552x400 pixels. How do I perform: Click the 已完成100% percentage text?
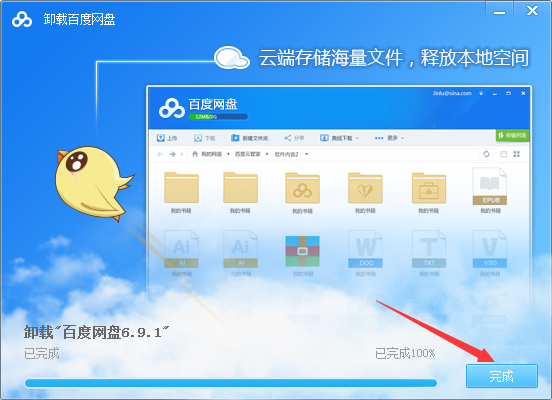click(405, 353)
